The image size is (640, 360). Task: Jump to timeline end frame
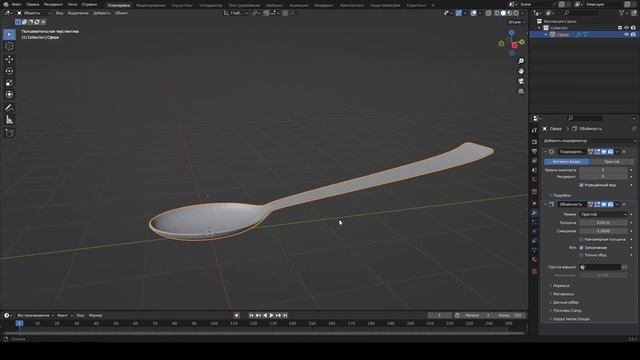[x=285, y=315]
